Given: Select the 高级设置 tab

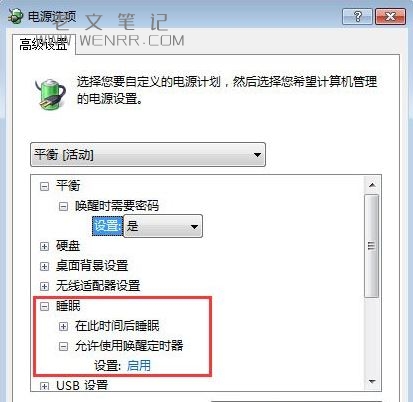Looking at the screenshot, I should pos(44,44).
